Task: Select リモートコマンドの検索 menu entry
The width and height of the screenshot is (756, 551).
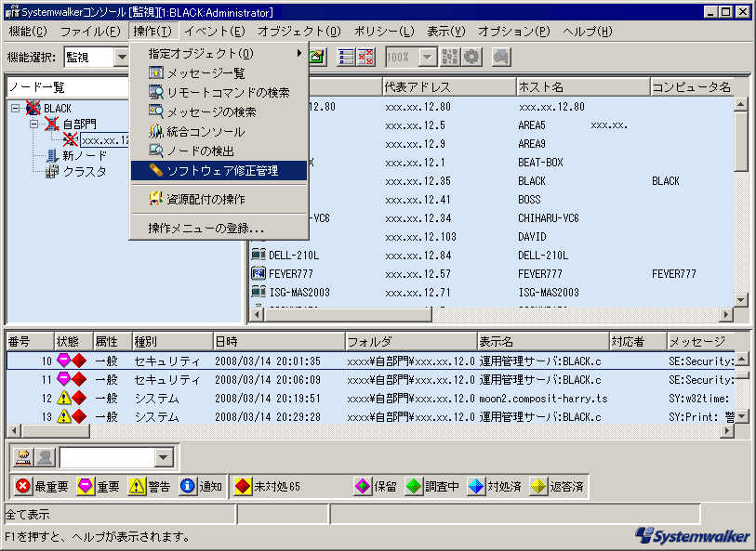Action: [219, 92]
